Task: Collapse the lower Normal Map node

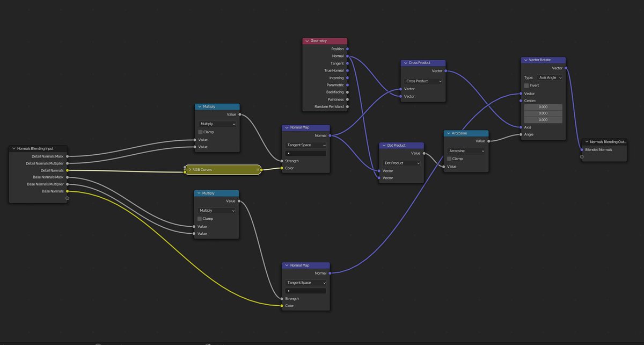Action: pos(287,265)
